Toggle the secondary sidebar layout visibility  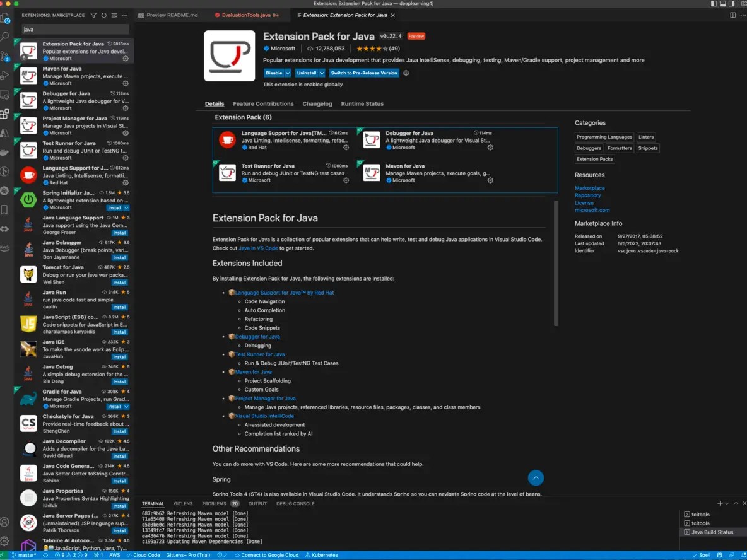(x=732, y=4)
